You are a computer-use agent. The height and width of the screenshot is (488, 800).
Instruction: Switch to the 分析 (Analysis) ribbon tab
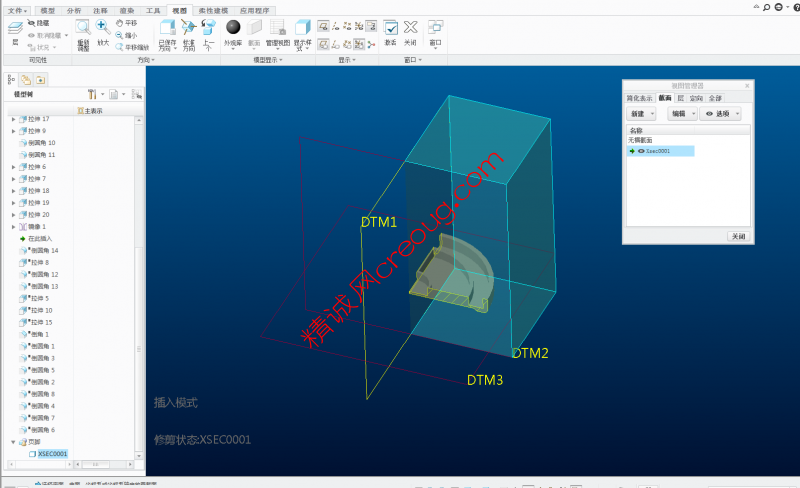tap(74, 10)
